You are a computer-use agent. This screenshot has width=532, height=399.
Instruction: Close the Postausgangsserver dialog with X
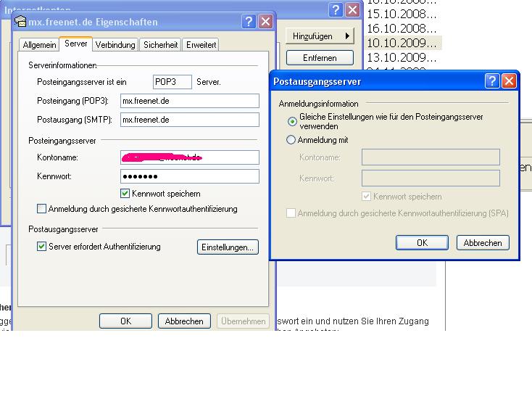click(x=509, y=81)
